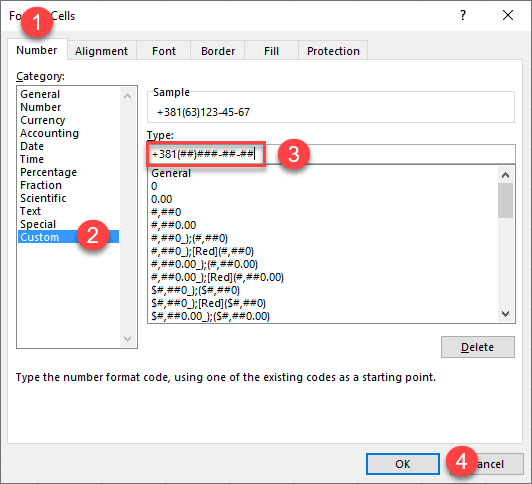Image resolution: width=532 pixels, height=484 pixels.
Task: Cancel the Format Cells dialog
Action: click(487, 464)
